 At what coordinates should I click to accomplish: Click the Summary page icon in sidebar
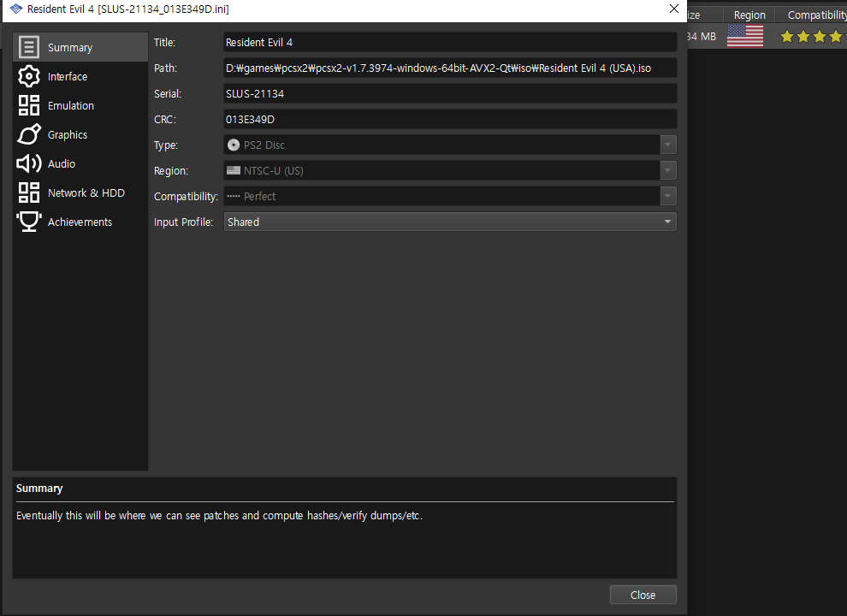point(28,47)
